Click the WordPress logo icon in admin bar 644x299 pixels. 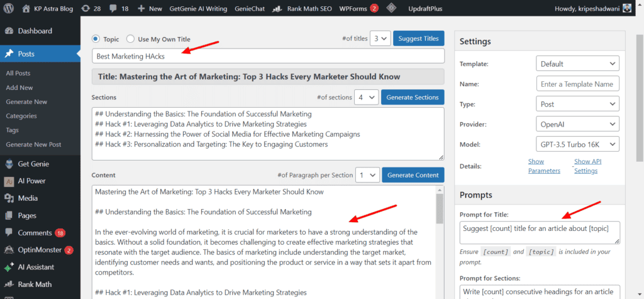[9, 9]
